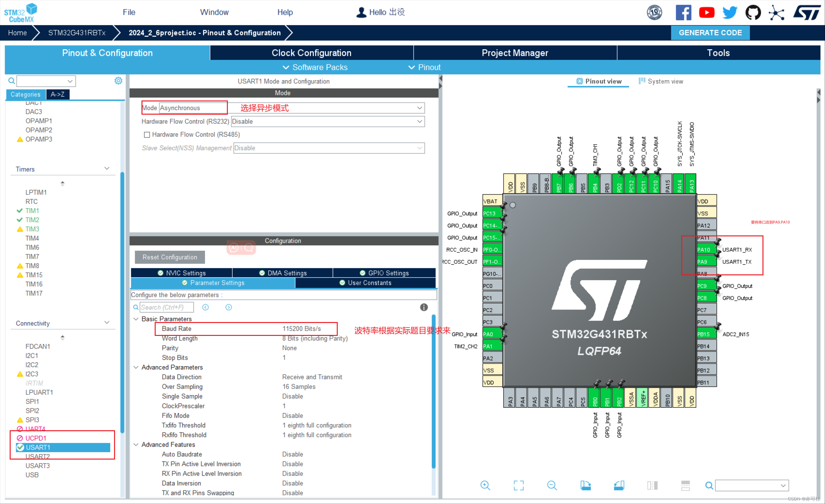825x504 pixels.
Task: Switch to the Tools tab
Action: coord(719,53)
